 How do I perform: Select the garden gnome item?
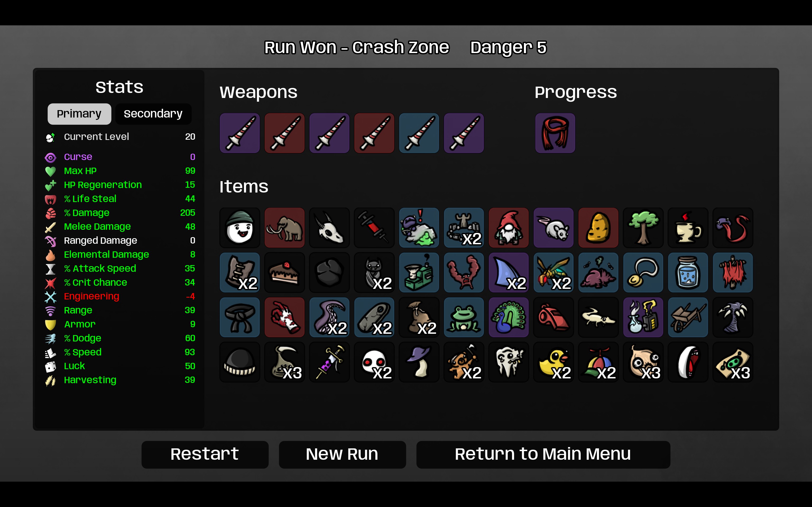point(509,228)
